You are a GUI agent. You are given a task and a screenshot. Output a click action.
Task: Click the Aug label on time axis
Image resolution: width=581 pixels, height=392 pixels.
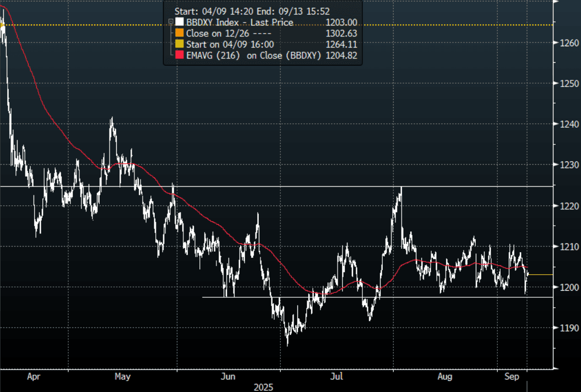pos(444,377)
